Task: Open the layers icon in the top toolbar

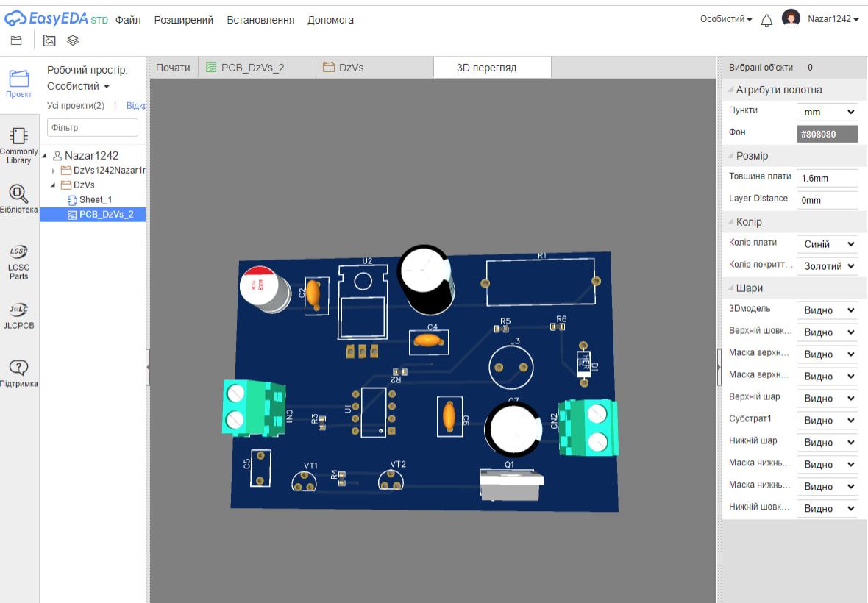Action: tap(71, 40)
